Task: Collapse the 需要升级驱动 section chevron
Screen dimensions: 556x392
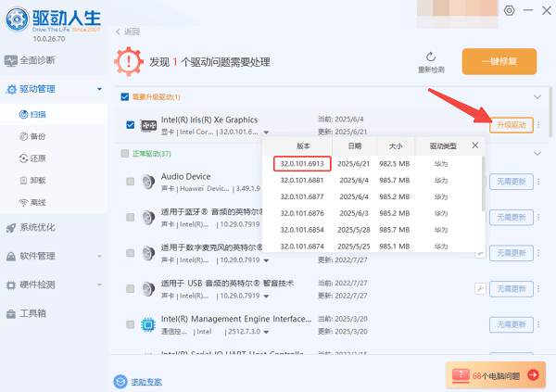Action: click(537, 97)
